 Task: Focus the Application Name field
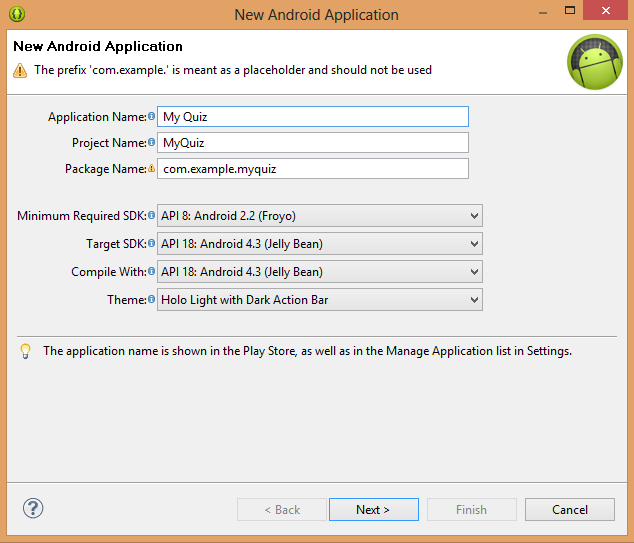point(313,116)
